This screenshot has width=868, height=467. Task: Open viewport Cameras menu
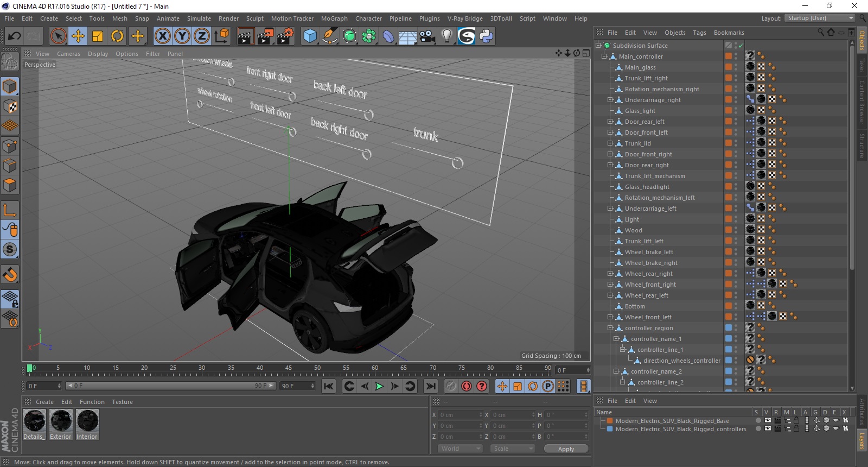tap(68, 54)
